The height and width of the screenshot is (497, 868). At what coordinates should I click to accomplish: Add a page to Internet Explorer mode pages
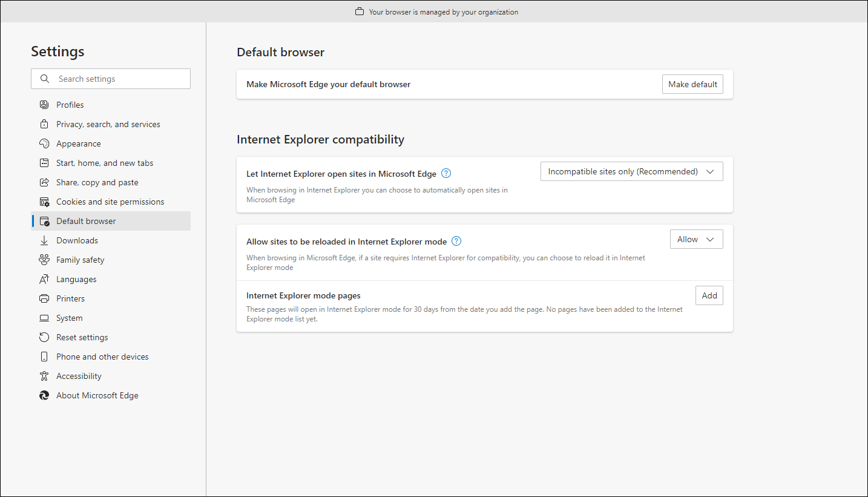709,295
